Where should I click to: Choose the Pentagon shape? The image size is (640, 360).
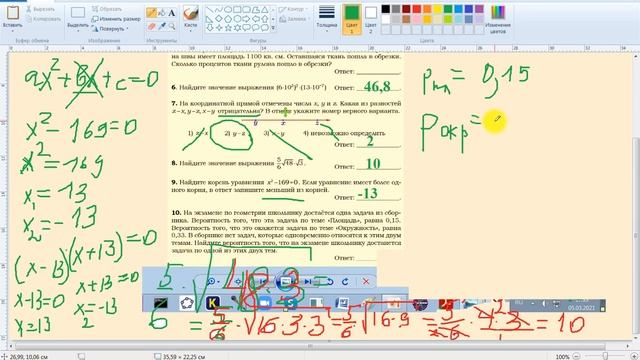click(x=228, y=19)
